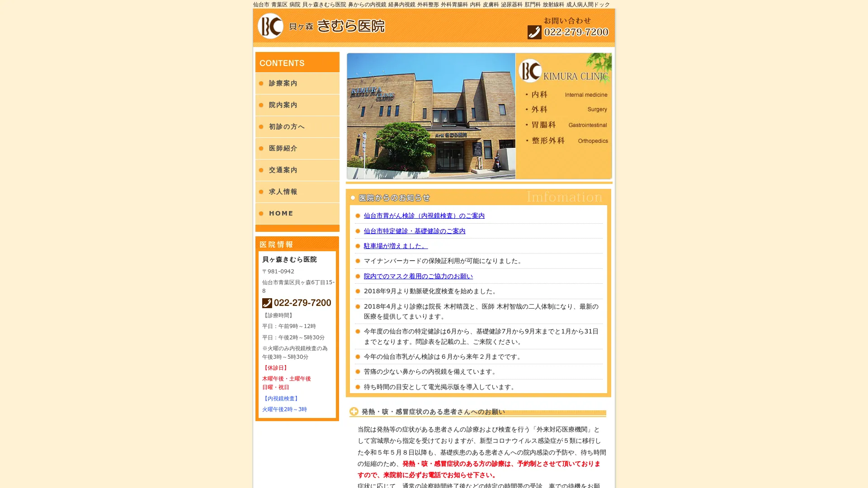The image size is (868, 488).
Task: Click the 整形外科 Orthopedics banner item
Action: tap(566, 141)
